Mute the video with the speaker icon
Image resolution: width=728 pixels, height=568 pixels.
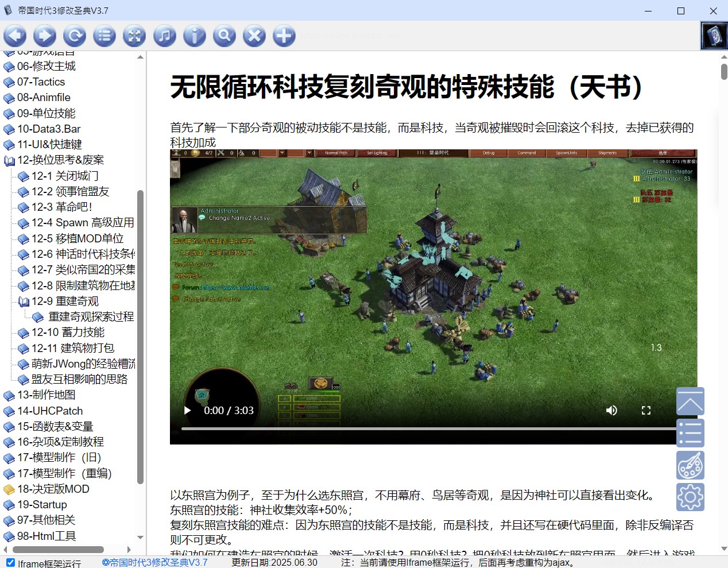[x=611, y=410]
